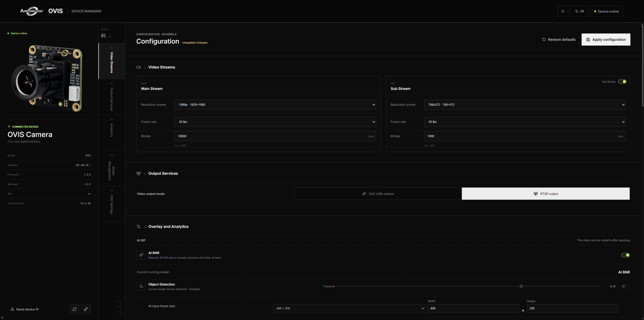Click the Object Detection threshold slider handle

[x=521, y=286]
